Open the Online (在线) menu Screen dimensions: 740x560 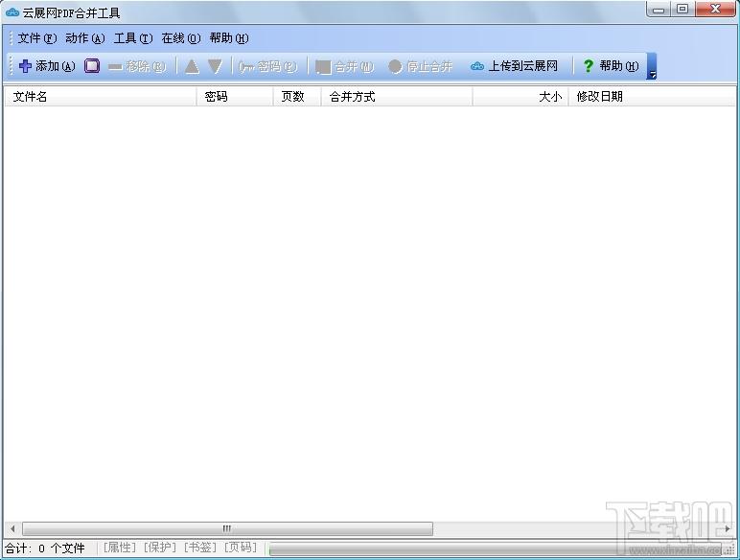tap(181, 38)
